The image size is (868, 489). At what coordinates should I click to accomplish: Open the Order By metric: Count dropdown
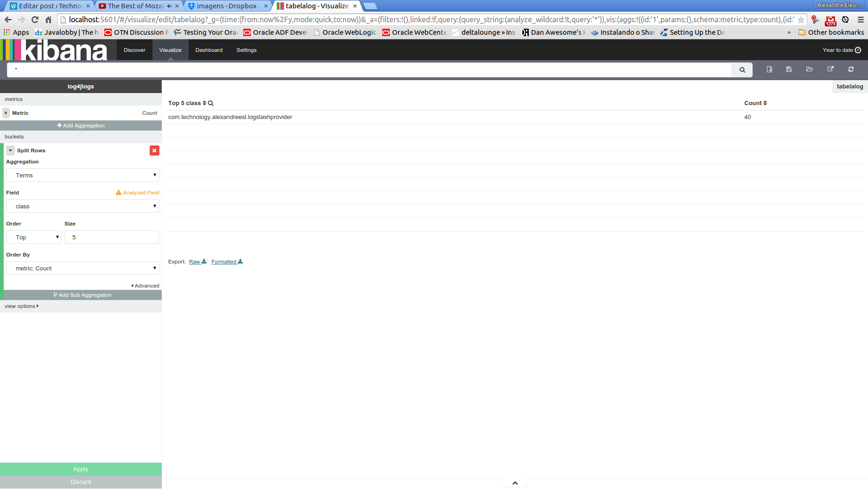[x=82, y=268]
